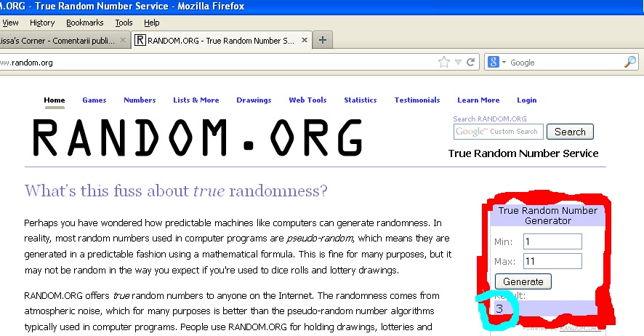Open the Statistics nav link
The image size is (644, 336).
click(x=361, y=100)
